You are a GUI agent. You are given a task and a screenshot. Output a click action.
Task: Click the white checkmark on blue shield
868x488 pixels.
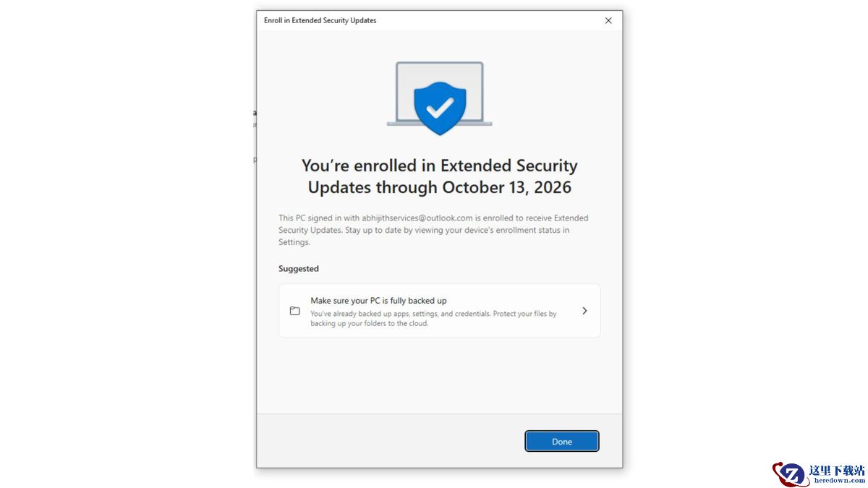(x=439, y=108)
